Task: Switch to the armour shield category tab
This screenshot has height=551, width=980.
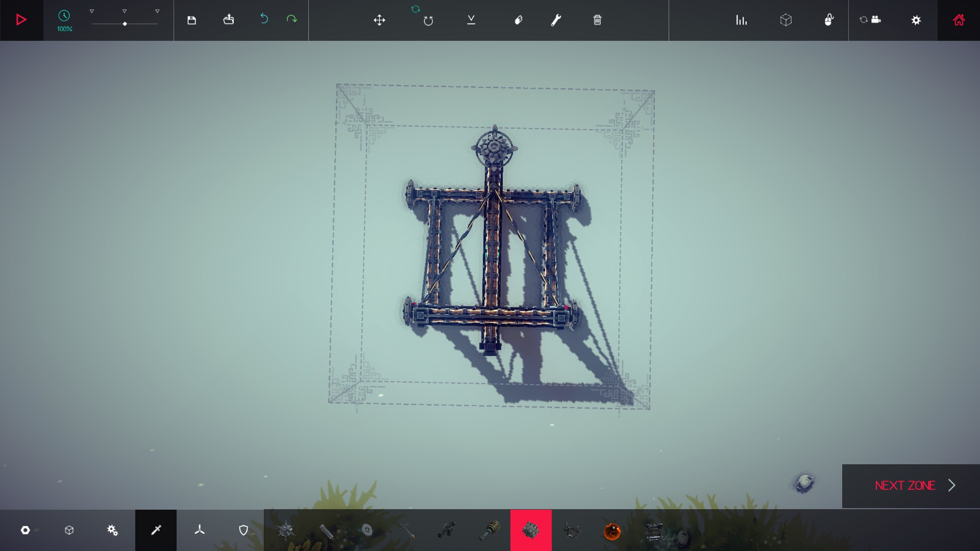Action: click(x=243, y=530)
